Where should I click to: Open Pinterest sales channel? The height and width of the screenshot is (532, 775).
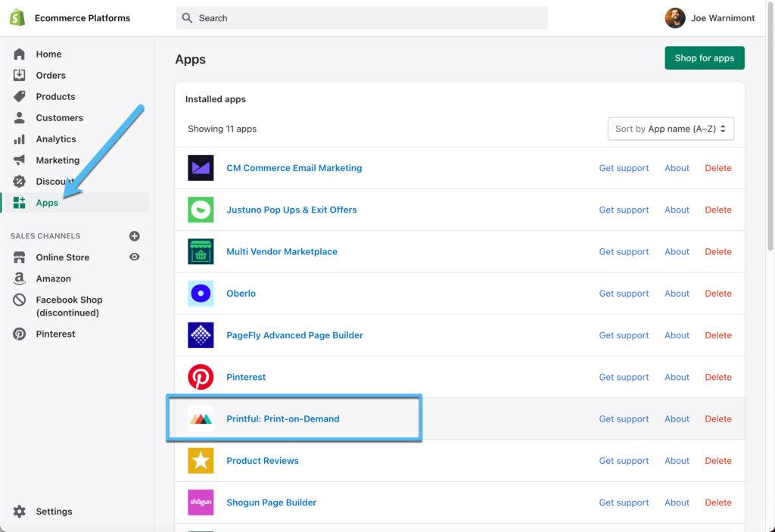[x=55, y=334]
